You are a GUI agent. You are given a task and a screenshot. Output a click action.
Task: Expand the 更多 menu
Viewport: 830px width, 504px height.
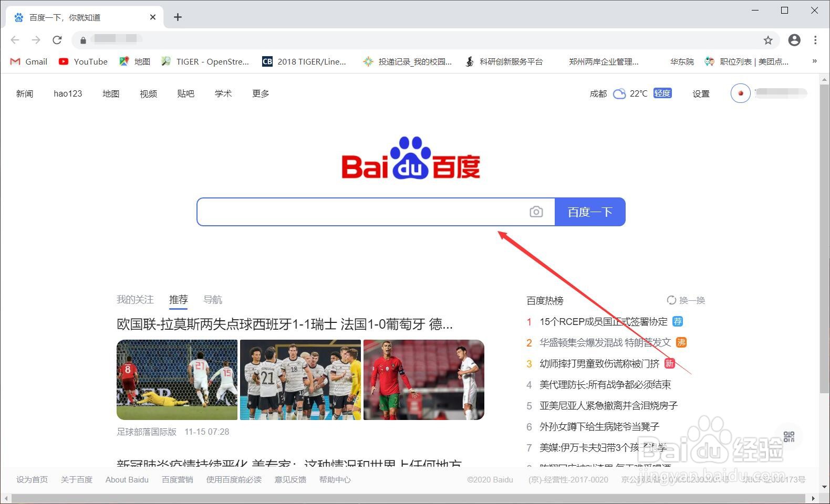point(261,93)
